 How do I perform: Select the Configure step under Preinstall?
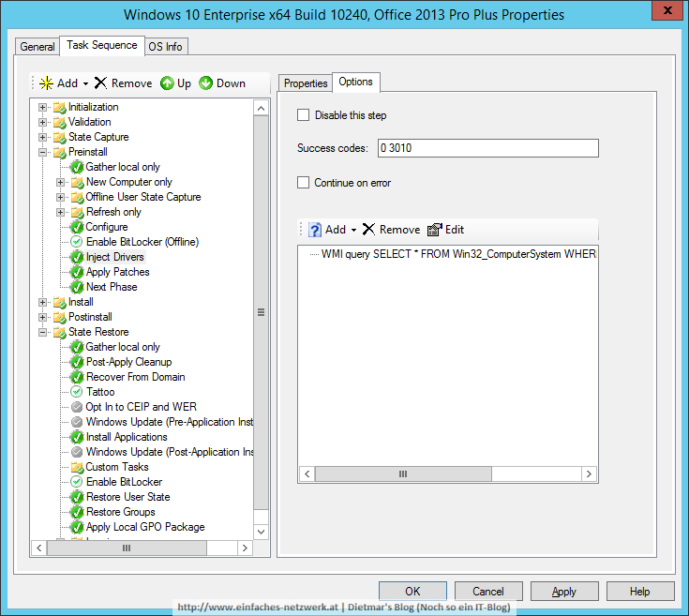[x=107, y=227]
